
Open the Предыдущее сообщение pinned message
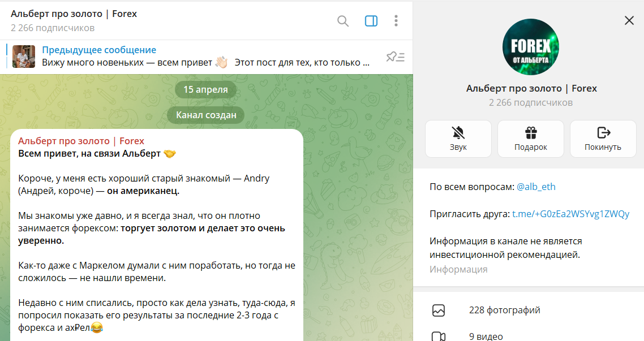click(x=99, y=50)
